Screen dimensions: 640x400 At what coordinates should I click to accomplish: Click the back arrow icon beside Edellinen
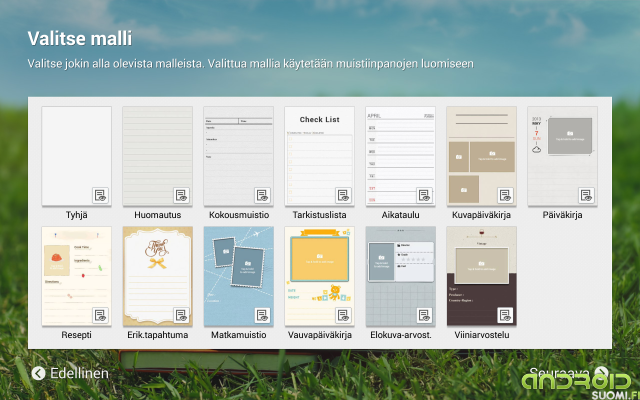pos(38,373)
